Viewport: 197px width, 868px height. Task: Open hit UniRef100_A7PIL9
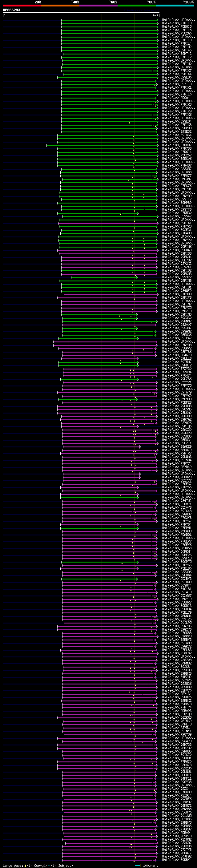click(x=177, y=40)
